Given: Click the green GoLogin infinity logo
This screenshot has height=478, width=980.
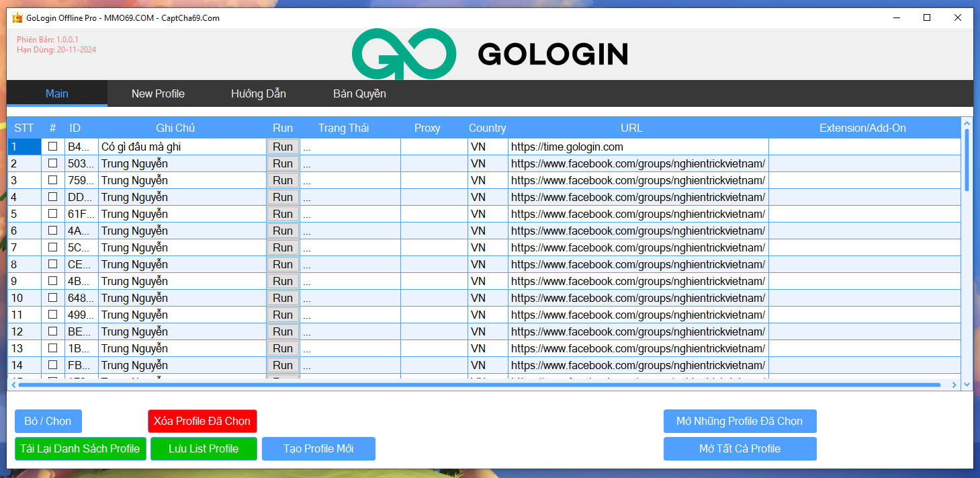Looking at the screenshot, I should 404,54.
